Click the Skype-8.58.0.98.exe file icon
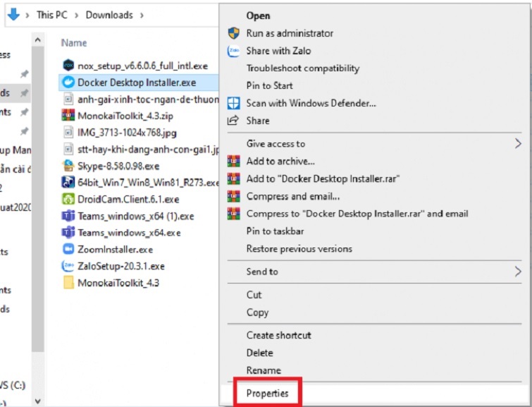Viewport: 532px width, 407px height. 68,166
